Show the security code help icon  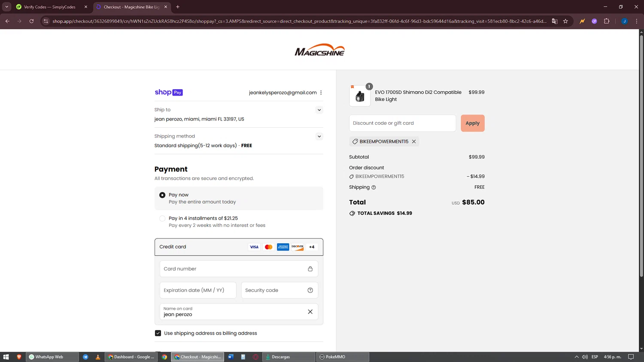pyautogui.click(x=310, y=290)
